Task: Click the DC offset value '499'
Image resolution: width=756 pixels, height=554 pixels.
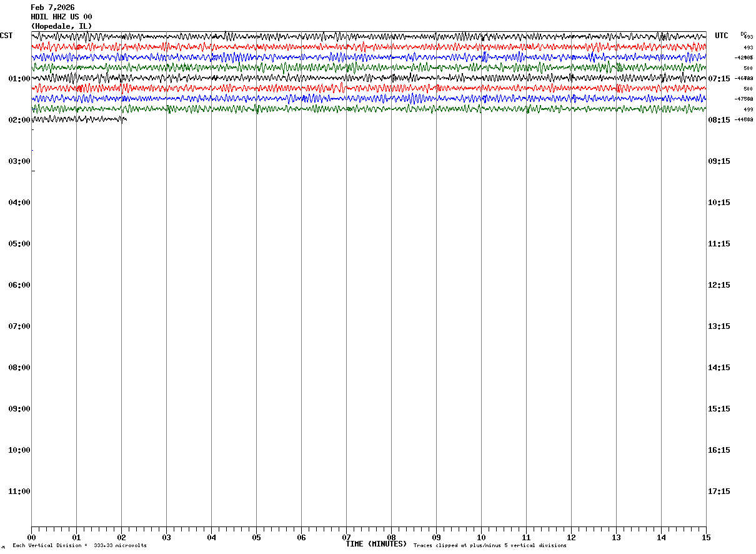Action: tap(748, 109)
